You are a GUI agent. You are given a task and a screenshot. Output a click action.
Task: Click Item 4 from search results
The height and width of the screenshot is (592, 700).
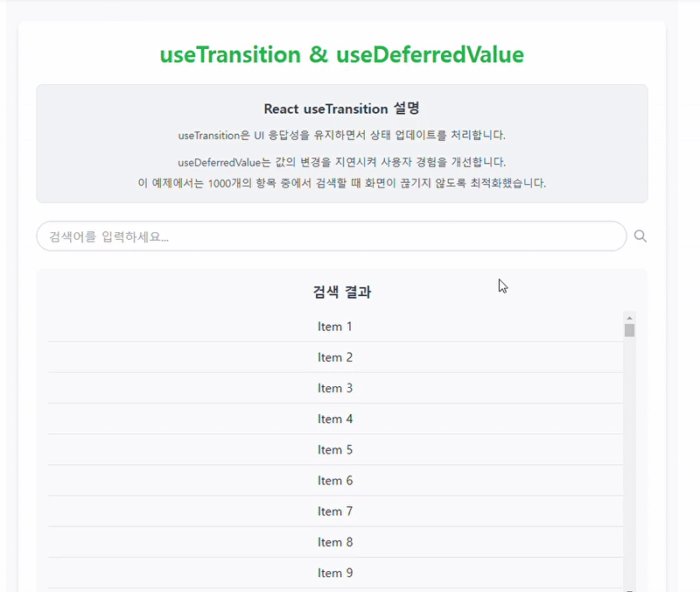(335, 419)
